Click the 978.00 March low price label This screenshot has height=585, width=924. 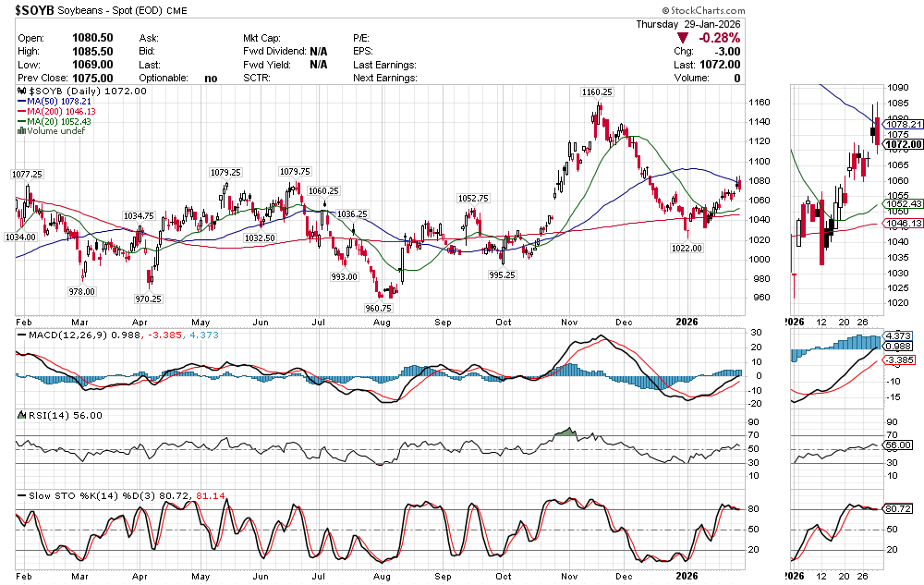[x=81, y=291]
